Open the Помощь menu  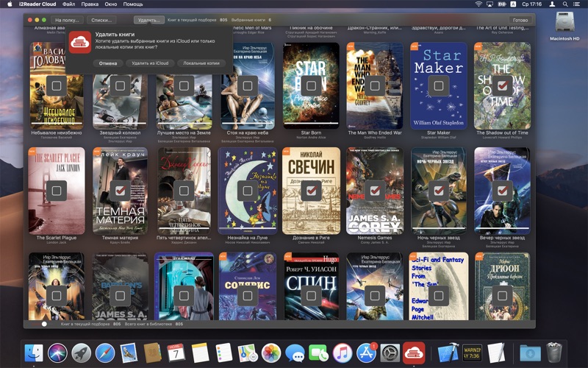tap(133, 4)
